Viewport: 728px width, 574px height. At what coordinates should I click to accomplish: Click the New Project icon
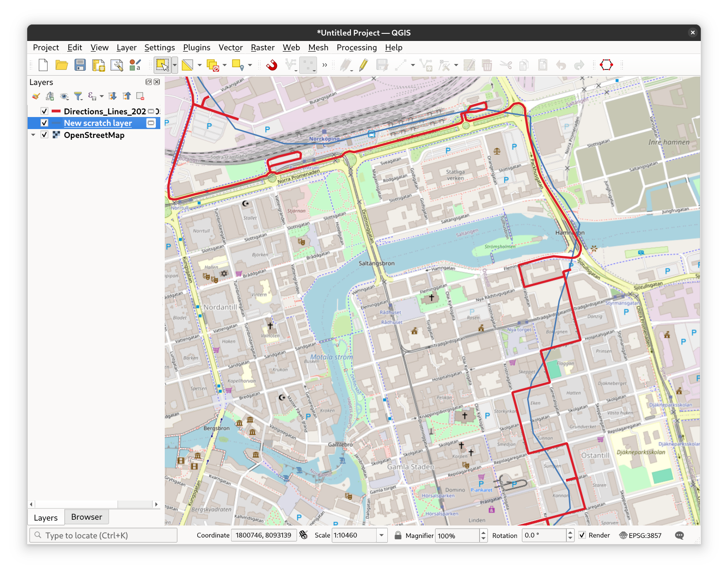pos(43,65)
